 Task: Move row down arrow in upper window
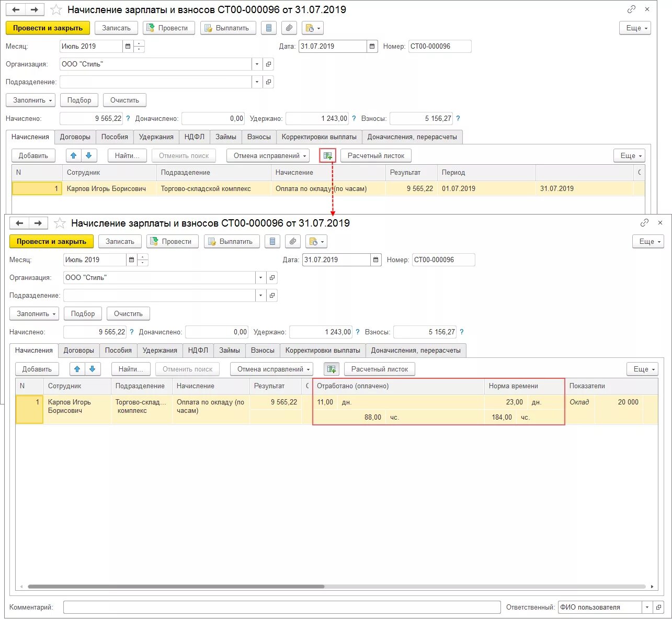[x=88, y=155]
